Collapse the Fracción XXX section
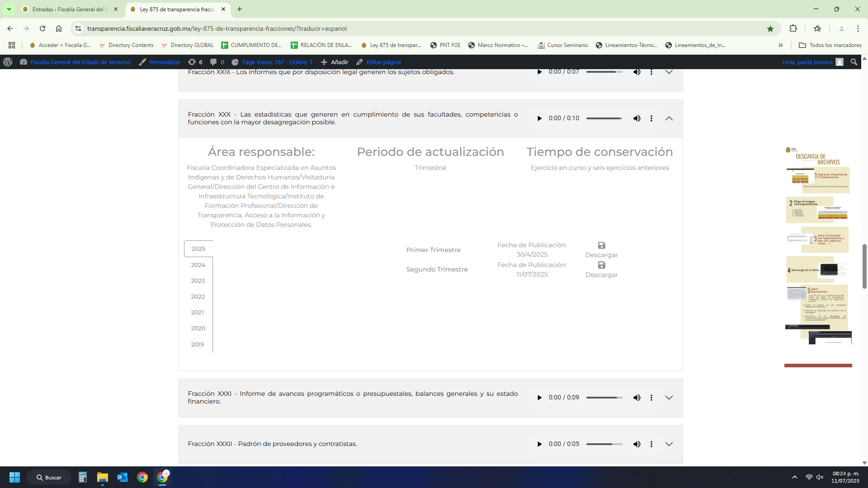The image size is (868, 488). point(669,118)
